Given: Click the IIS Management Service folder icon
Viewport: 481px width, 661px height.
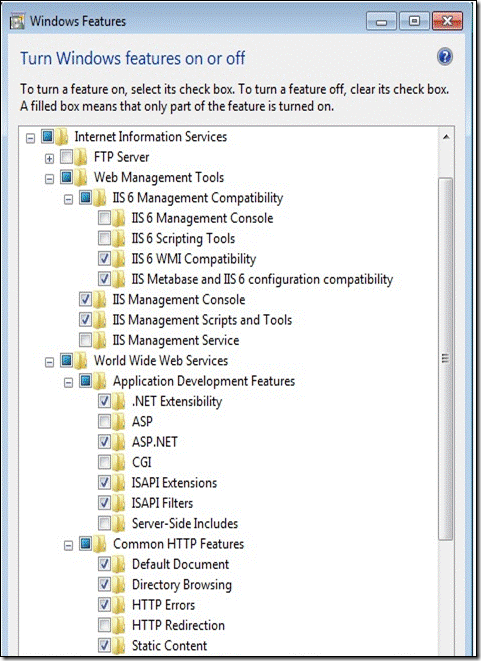Looking at the screenshot, I should [99, 340].
